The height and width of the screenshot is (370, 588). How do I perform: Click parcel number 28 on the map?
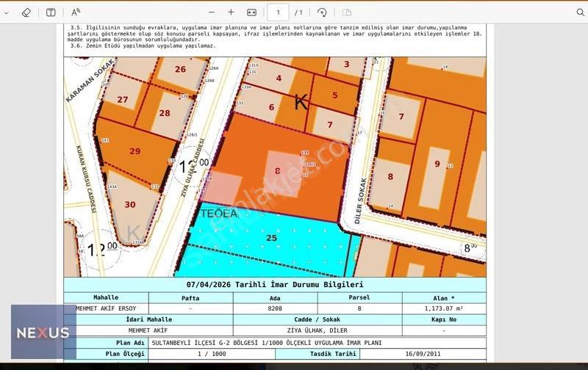[x=165, y=113]
